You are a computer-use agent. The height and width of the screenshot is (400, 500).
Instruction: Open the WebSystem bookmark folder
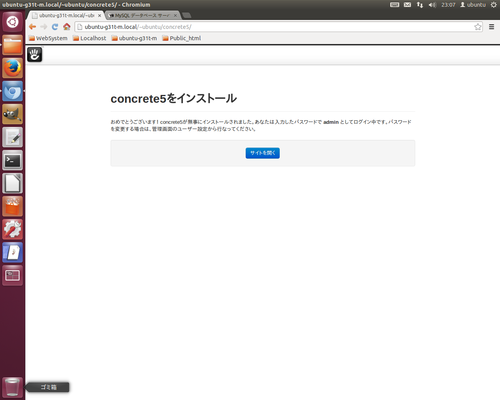[48, 38]
